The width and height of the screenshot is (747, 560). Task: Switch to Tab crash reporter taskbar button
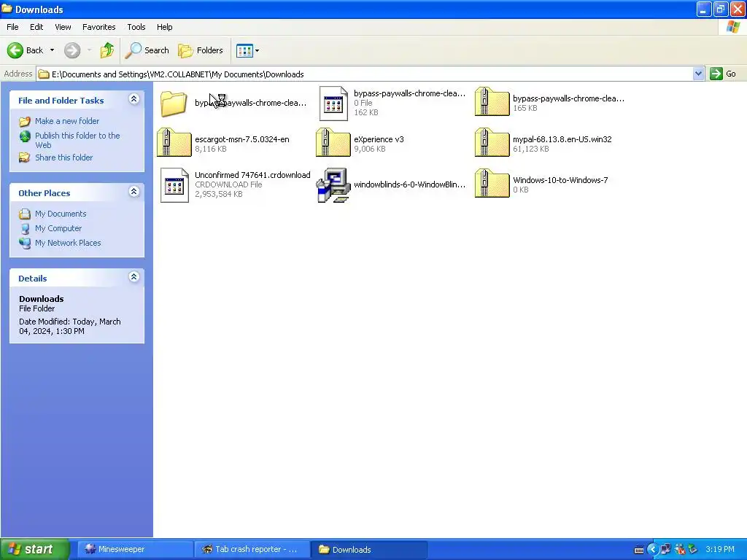(x=252, y=549)
